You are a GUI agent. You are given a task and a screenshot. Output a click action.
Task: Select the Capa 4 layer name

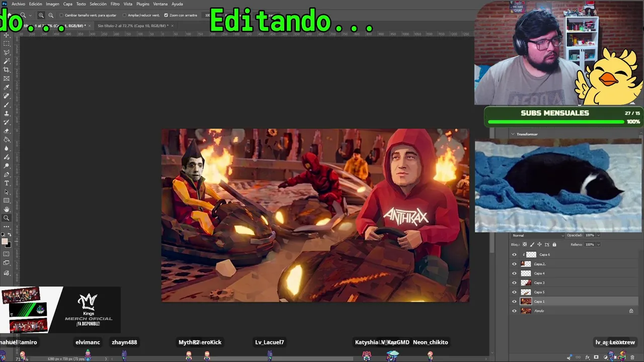click(x=539, y=274)
